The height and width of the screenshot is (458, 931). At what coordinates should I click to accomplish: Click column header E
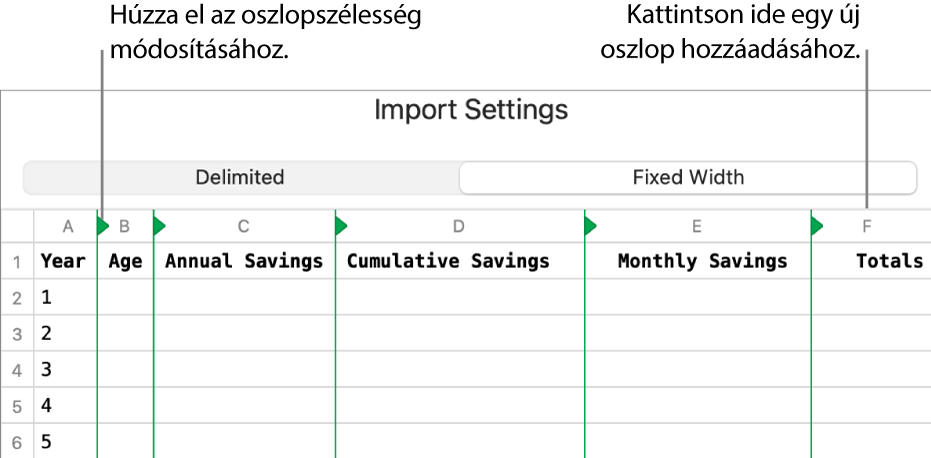coord(696,227)
